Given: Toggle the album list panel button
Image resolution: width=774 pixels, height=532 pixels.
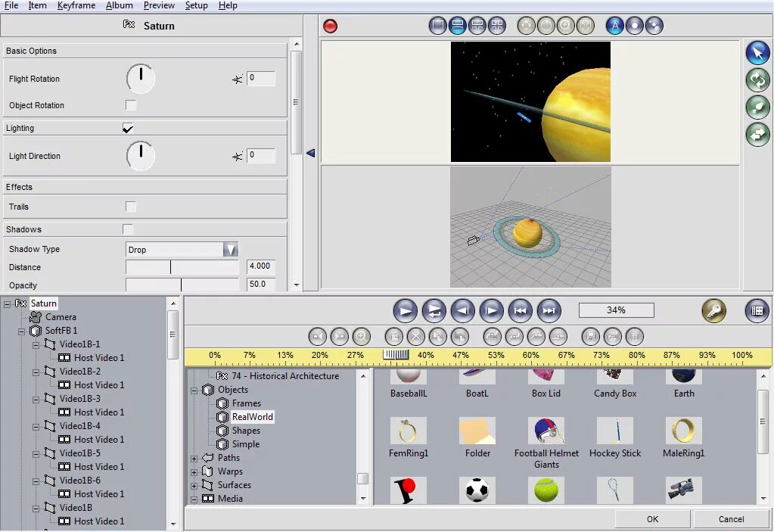Looking at the screenshot, I should pos(757,311).
